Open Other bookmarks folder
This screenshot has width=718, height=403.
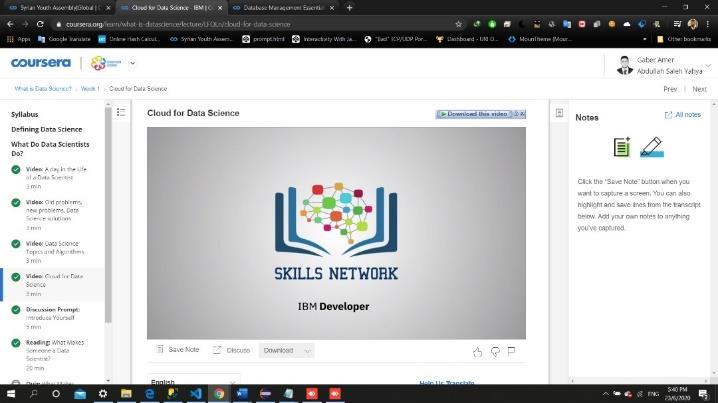(684, 39)
